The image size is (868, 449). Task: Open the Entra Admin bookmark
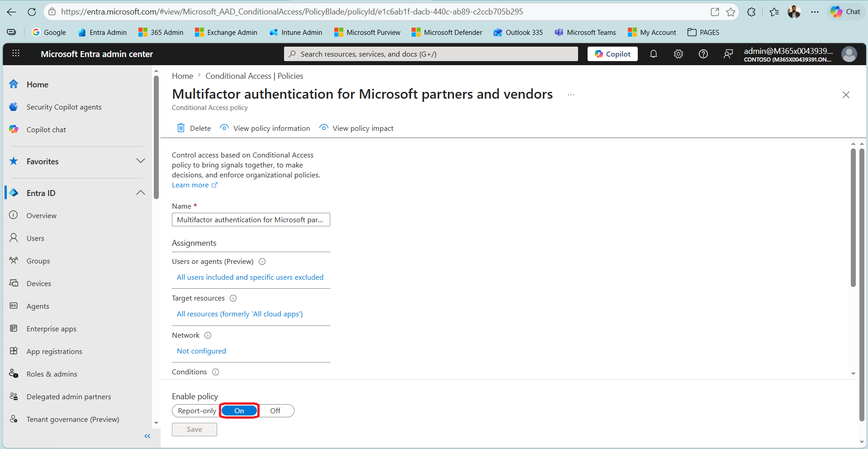click(x=102, y=32)
